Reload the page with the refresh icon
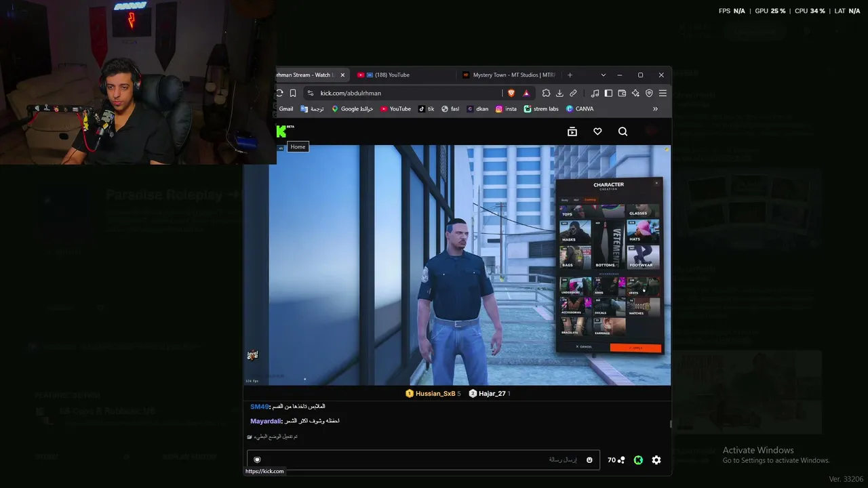 (279, 93)
